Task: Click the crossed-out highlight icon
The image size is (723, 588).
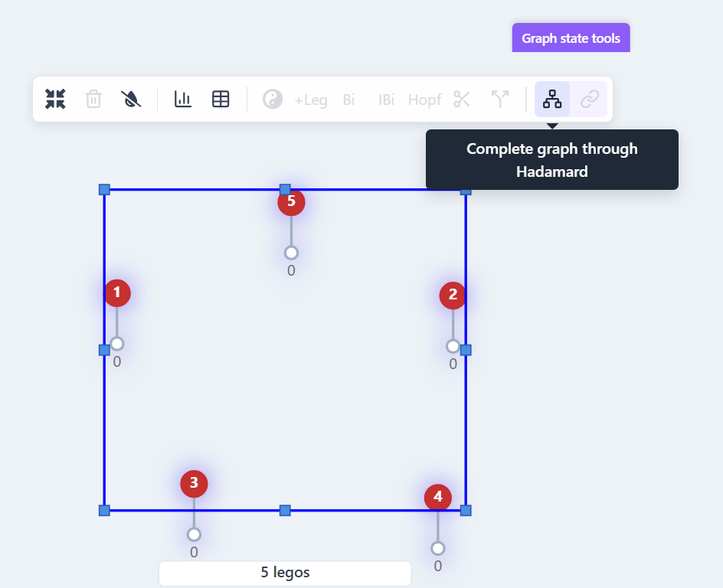Action: (131, 99)
